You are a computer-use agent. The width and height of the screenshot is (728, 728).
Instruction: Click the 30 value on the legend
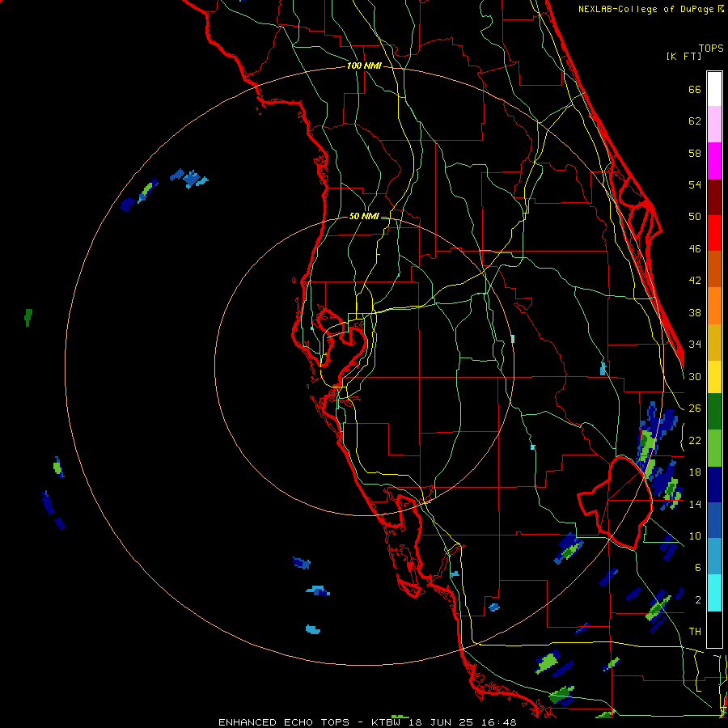coord(695,376)
